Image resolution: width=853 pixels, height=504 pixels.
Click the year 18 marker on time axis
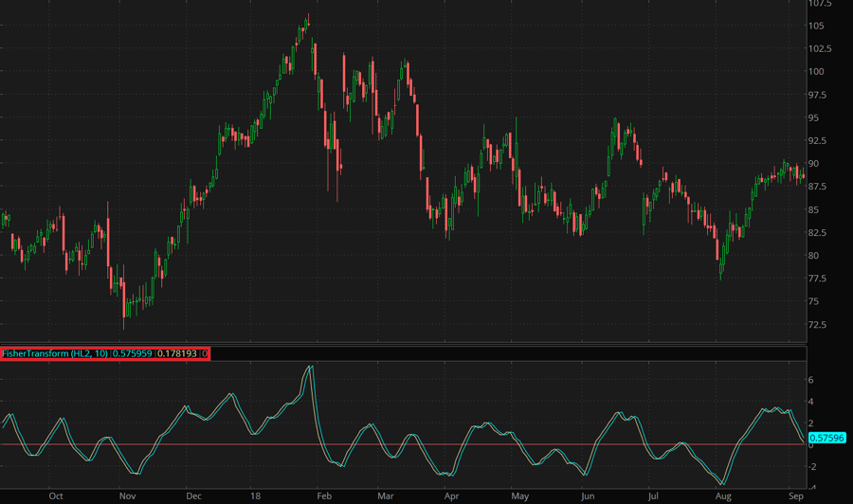256,495
